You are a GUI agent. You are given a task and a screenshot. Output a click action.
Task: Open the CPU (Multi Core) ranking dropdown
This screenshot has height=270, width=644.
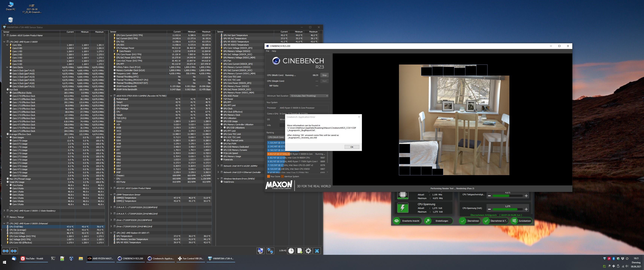276,137
